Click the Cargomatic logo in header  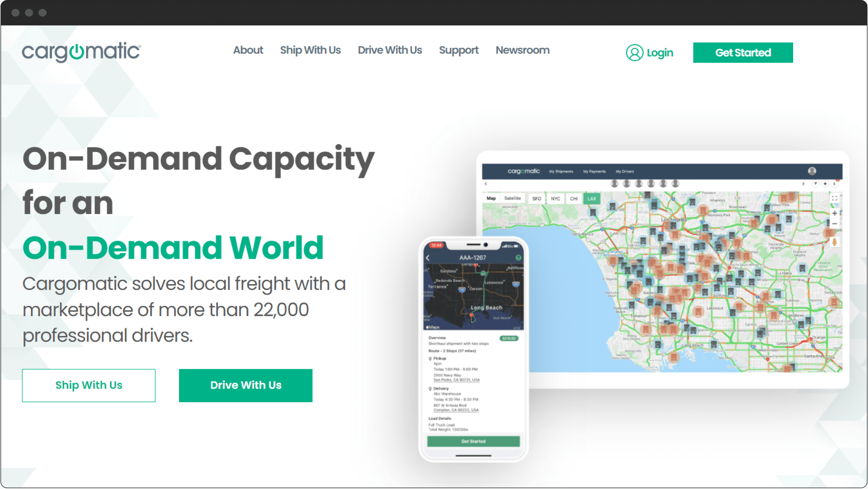click(81, 52)
